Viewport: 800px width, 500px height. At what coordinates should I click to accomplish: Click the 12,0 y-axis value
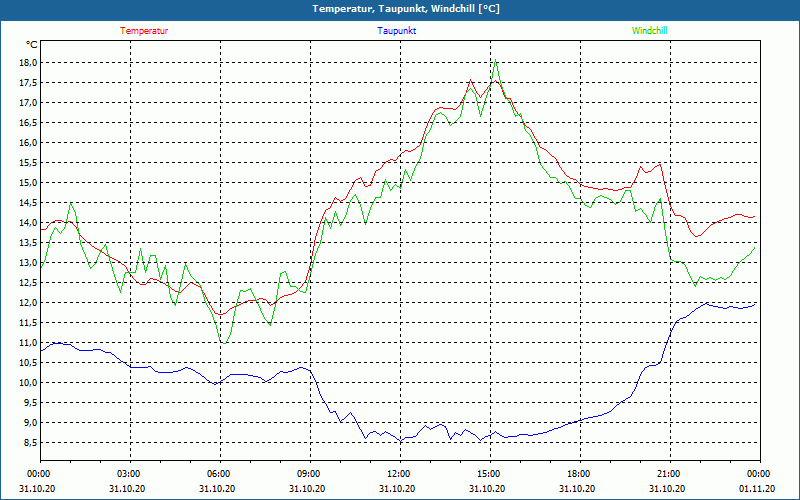point(29,303)
